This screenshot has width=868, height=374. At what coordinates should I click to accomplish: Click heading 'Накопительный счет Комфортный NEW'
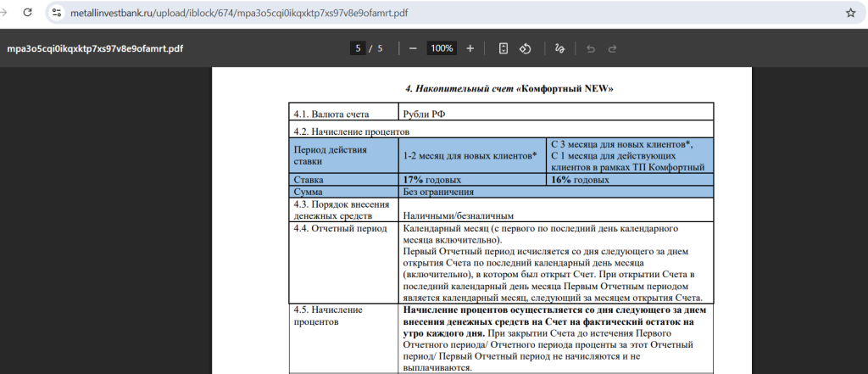coord(509,89)
